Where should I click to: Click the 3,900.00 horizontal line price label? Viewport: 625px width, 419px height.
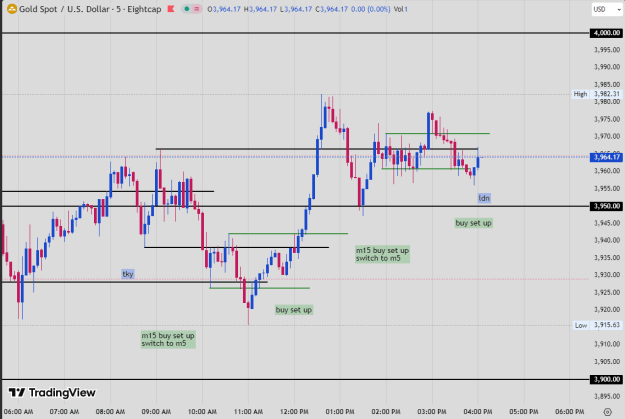tap(606, 379)
